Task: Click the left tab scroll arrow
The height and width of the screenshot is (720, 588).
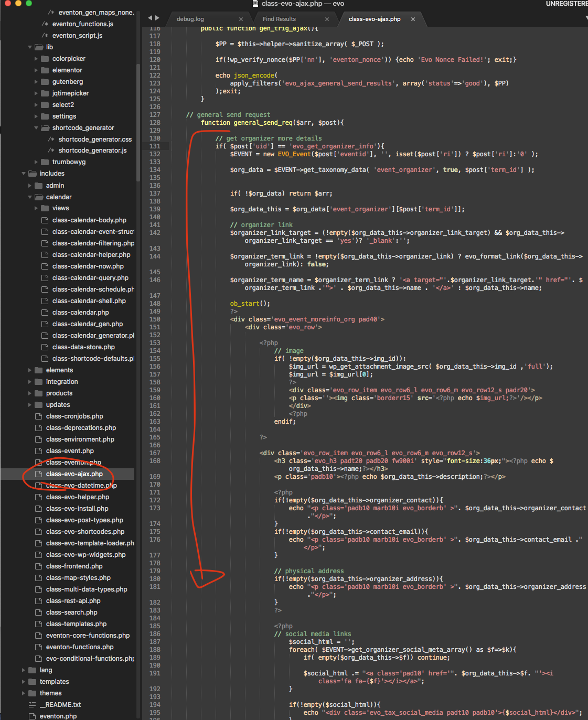Action: [x=150, y=18]
